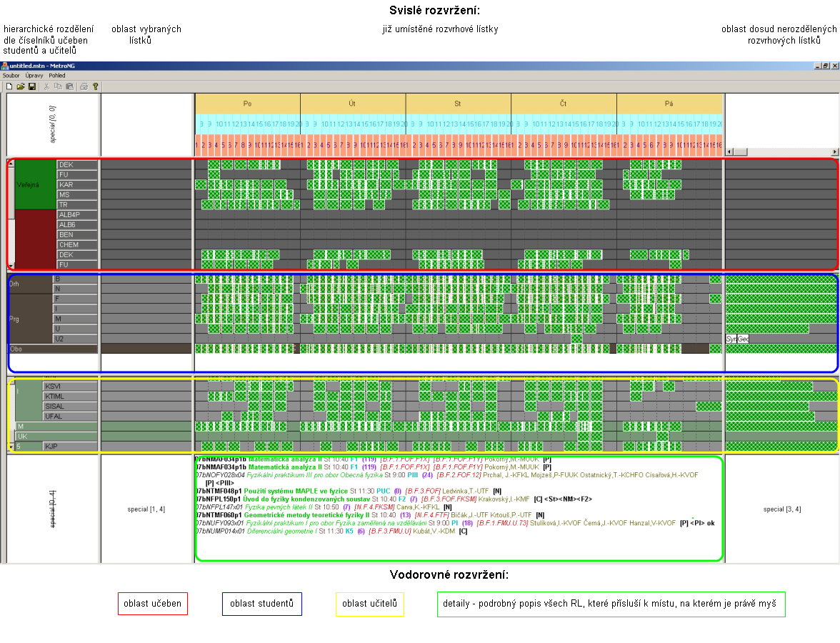Image resolution: width=840 pixels, height=643 pixels.
Task: Click the Paste clipboard icon
Action: point(69,86)
